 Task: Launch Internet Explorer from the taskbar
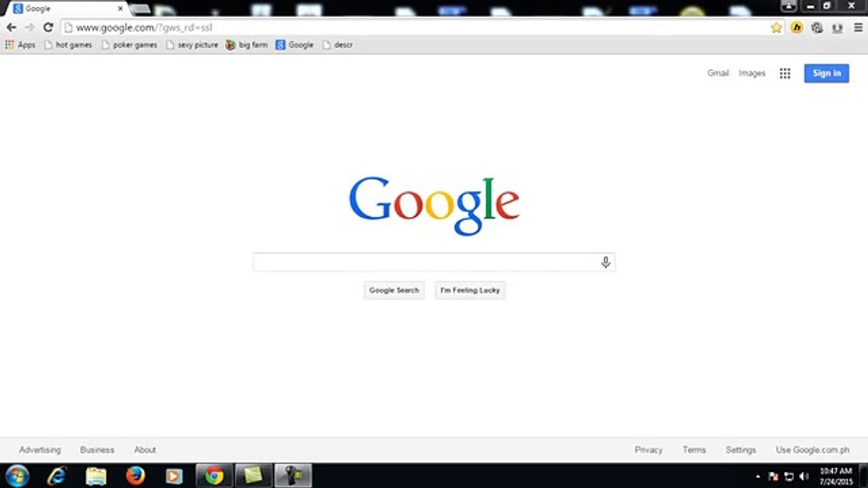[57, 476]
